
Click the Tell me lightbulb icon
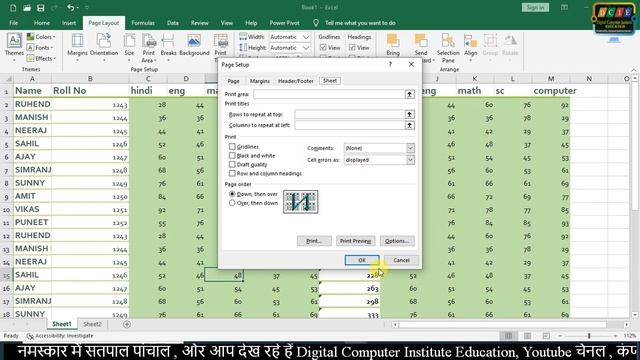(x=316, y=23)
